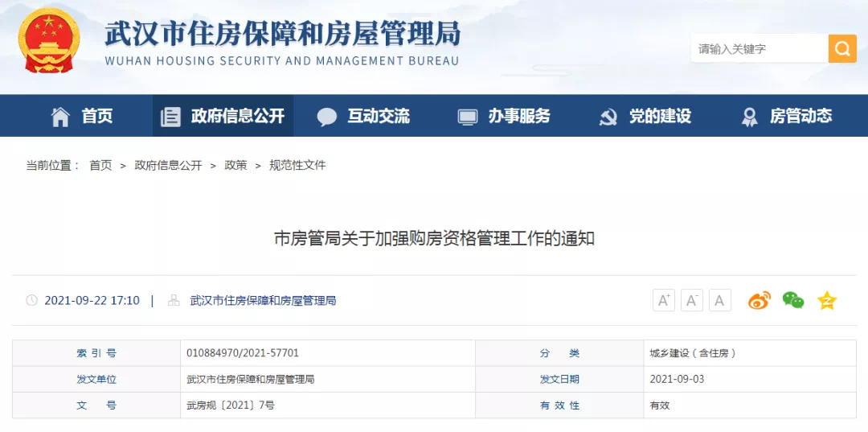The width and height of the screenshot is (868, 432).
Task: Click the party emblem icon beside 党的建设
Action: click(608, 117)
